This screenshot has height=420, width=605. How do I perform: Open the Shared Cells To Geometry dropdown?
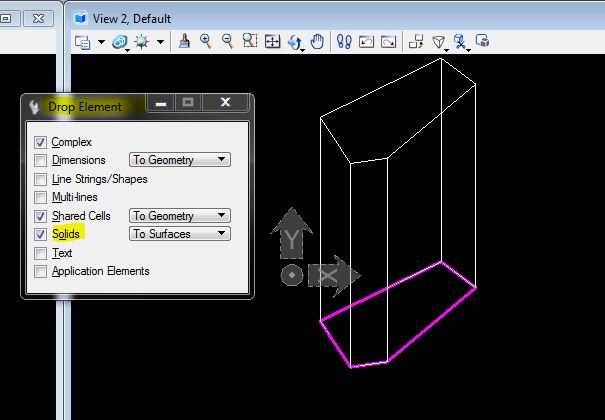tap(180, 216)
